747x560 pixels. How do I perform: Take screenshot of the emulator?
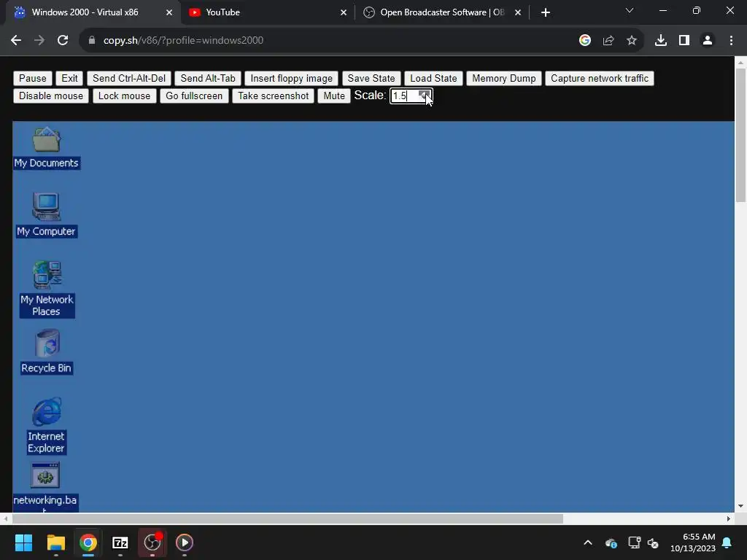point(274,96)
